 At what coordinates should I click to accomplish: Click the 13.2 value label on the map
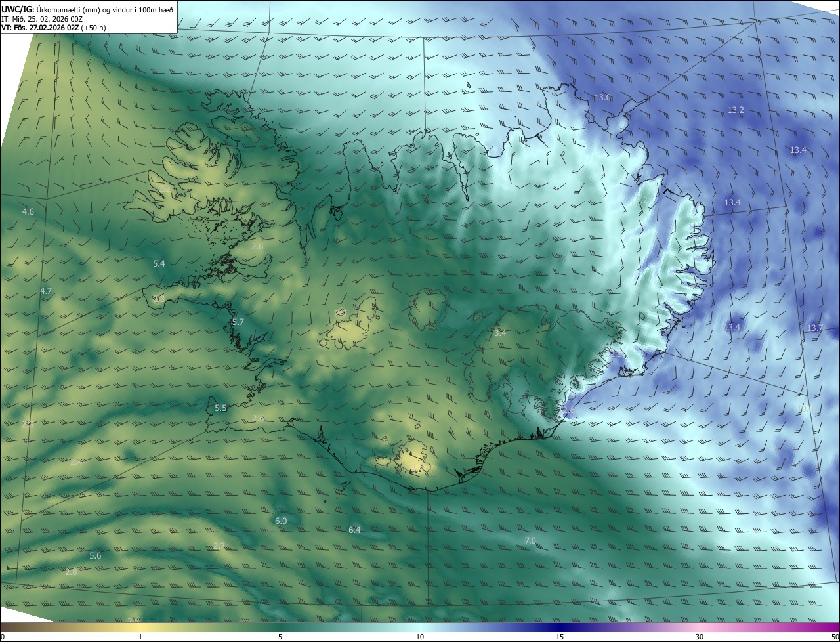click(736, 110)
